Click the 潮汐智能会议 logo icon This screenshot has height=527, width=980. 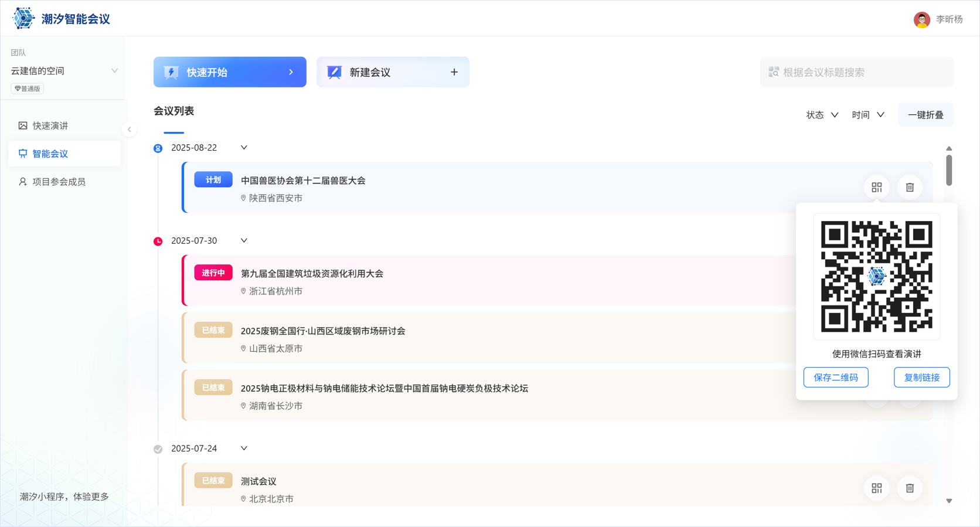click(23, 18)
